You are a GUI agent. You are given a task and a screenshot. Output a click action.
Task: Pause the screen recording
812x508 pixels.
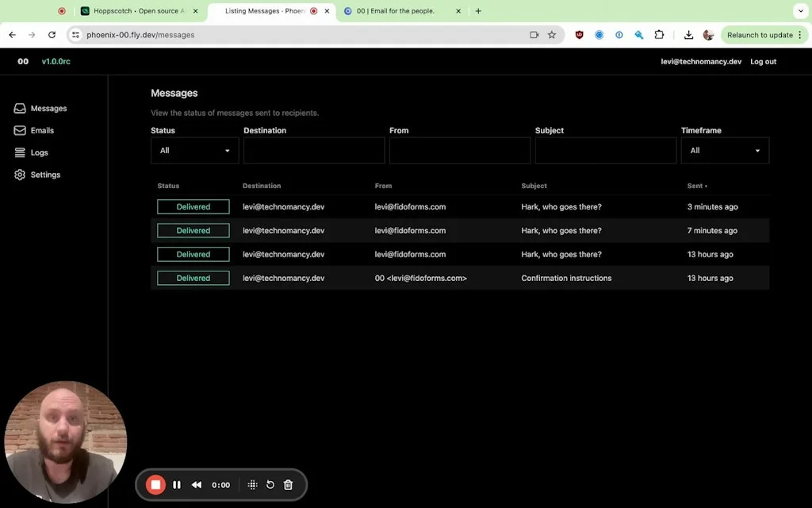[x=176, y=484]
